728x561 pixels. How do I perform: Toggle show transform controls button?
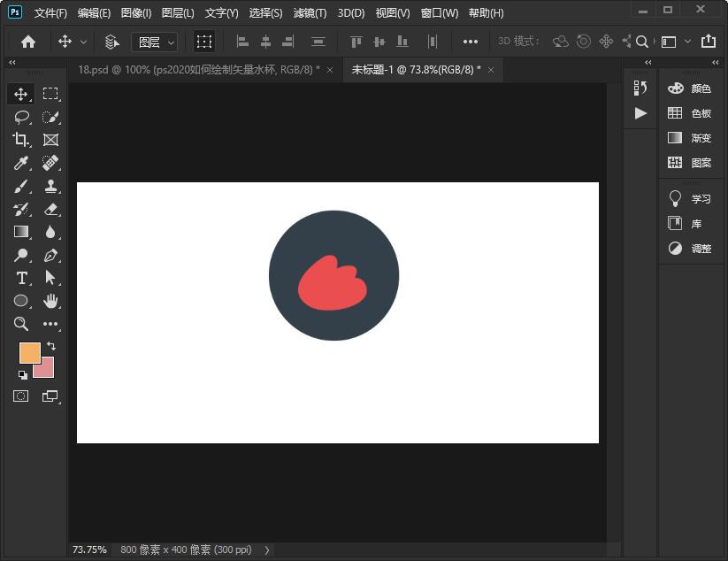click(204, 42)
